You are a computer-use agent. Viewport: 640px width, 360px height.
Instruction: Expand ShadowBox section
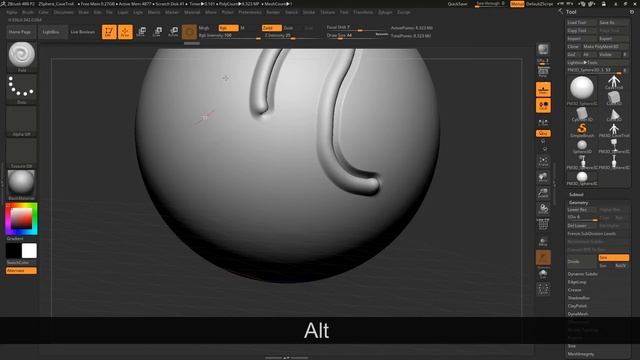point(579,298)
